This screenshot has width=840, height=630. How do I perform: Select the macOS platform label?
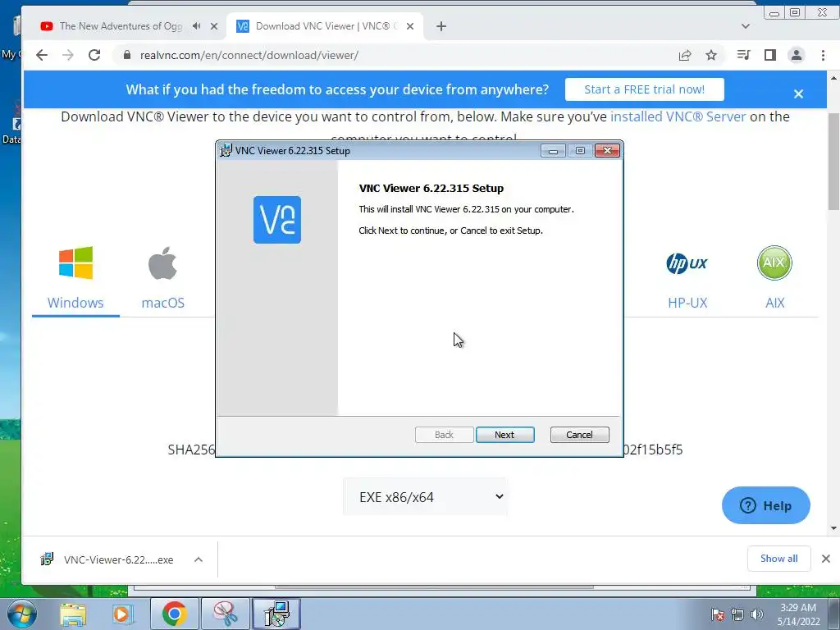(x=163, y=303)
